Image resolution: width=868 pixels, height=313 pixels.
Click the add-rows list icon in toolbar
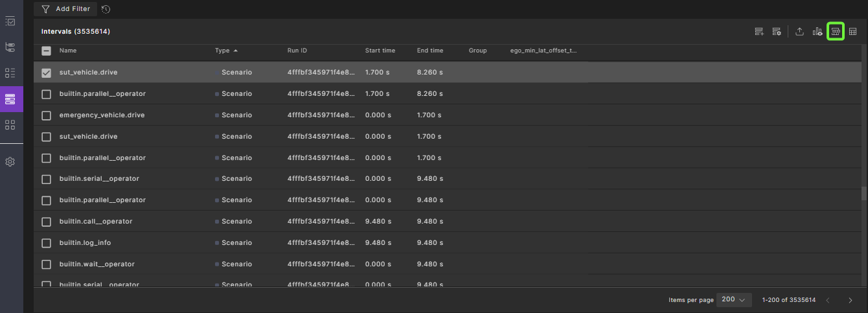point(759,31)
